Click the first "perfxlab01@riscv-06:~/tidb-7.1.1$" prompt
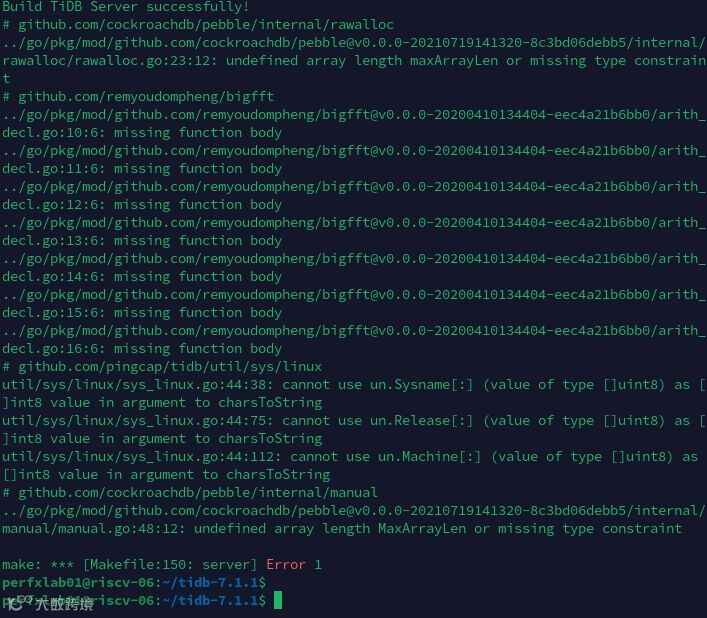Screen dimensions: 707x618 tap(134, 582)
